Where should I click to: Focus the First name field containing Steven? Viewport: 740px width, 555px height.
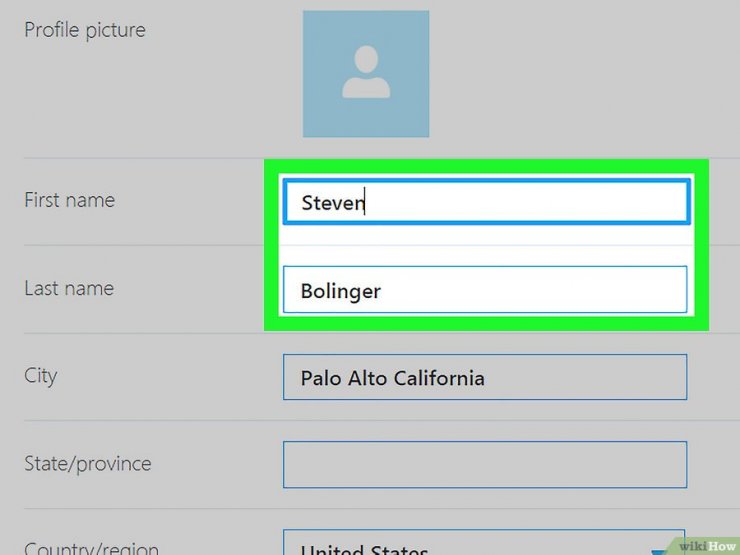[x=486, y=202]
